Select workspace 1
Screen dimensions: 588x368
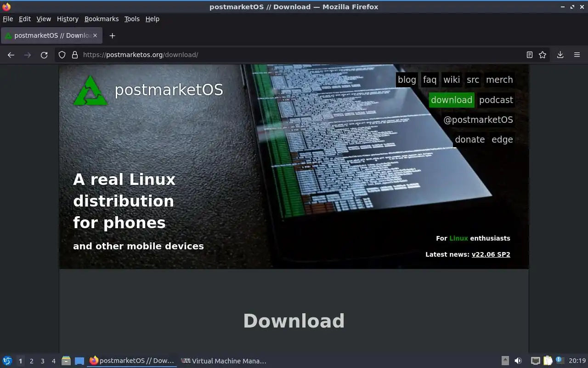click(20, 361)
